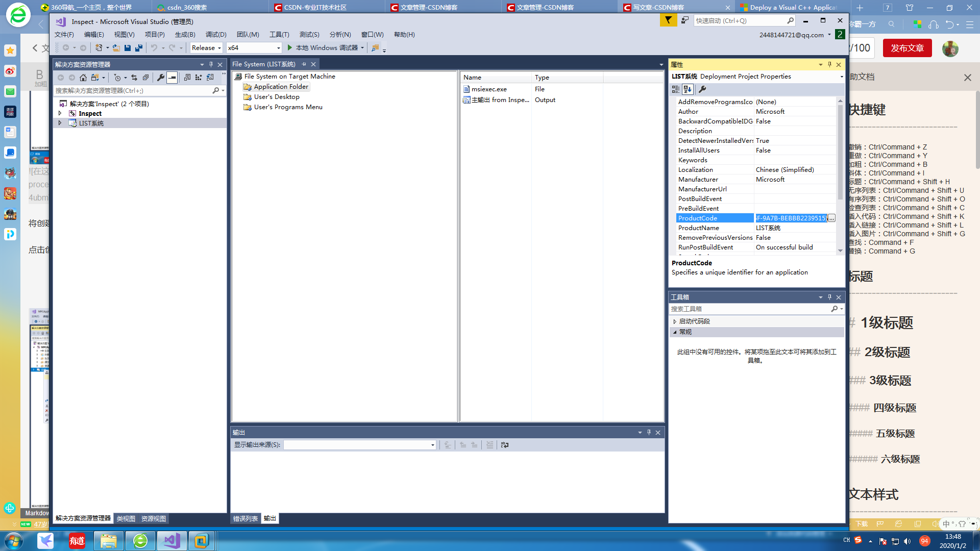Viewport: 980px width, 551px height.
Task: Pin the 输出 panel with its pushpin
Action: [x=649, y=432]
